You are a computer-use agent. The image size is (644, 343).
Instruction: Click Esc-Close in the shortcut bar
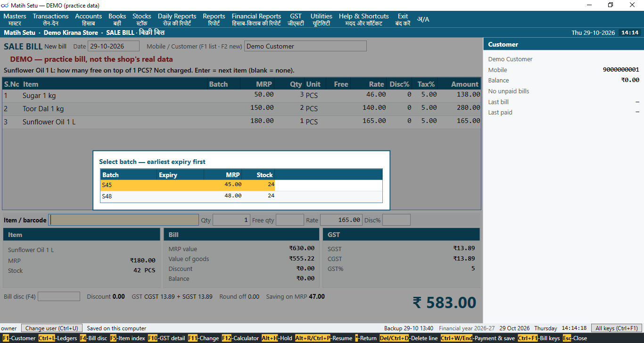[575, 338]
